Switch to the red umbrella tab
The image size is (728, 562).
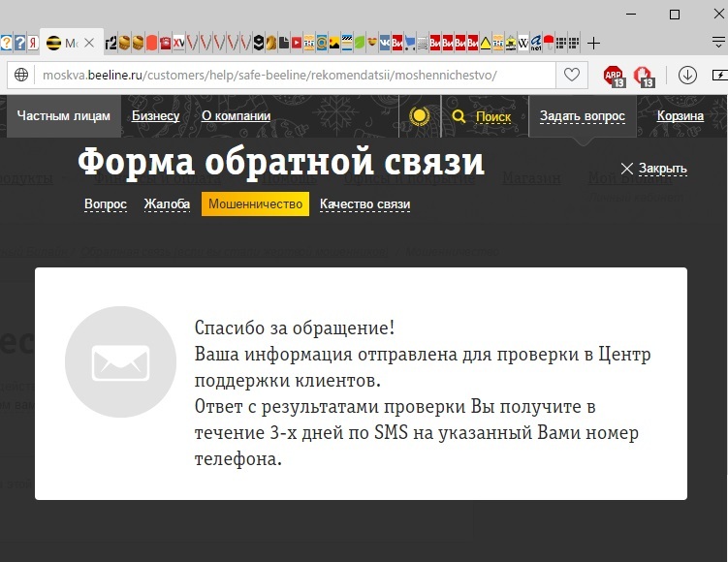[x=549, y=44]
